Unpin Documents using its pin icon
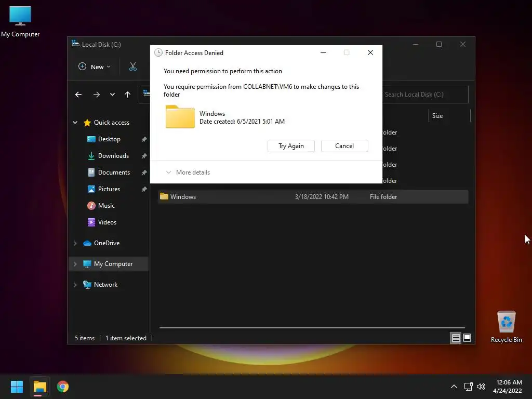The width and height of the screenshot is (532, 399). [144, 172]
